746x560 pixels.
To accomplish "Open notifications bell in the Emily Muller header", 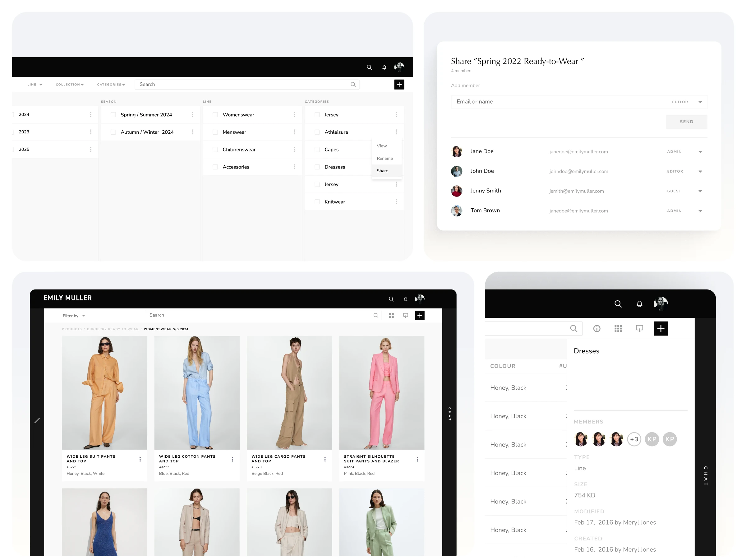I will (405, 299).
